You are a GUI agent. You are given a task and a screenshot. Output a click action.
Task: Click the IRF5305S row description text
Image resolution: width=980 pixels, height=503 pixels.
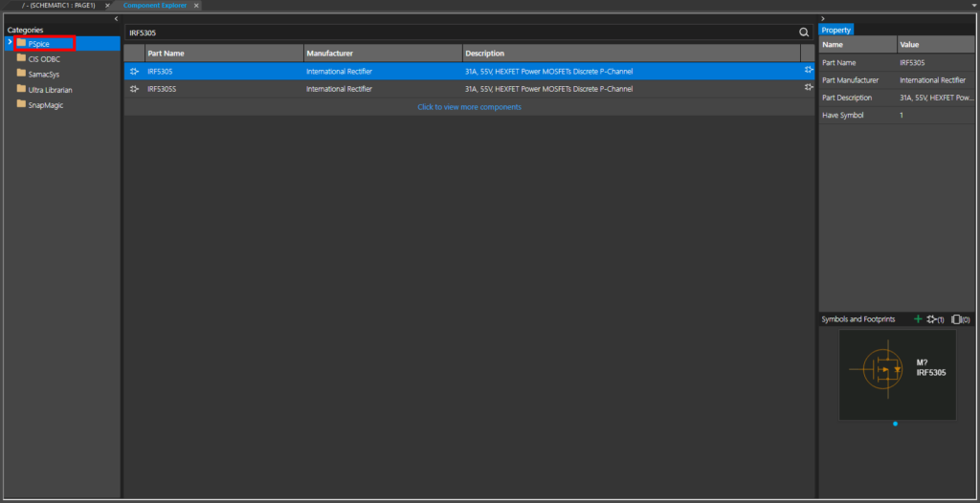[x=548, y=89]
